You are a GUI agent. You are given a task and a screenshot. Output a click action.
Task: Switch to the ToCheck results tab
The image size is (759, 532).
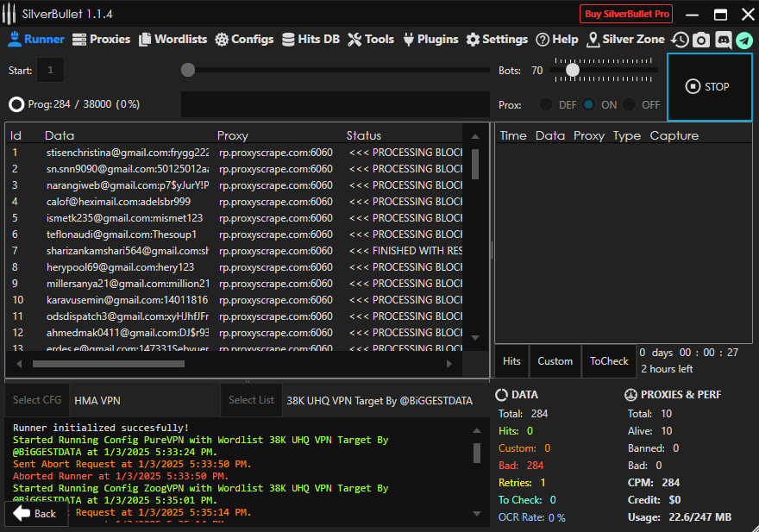(609, 361)
